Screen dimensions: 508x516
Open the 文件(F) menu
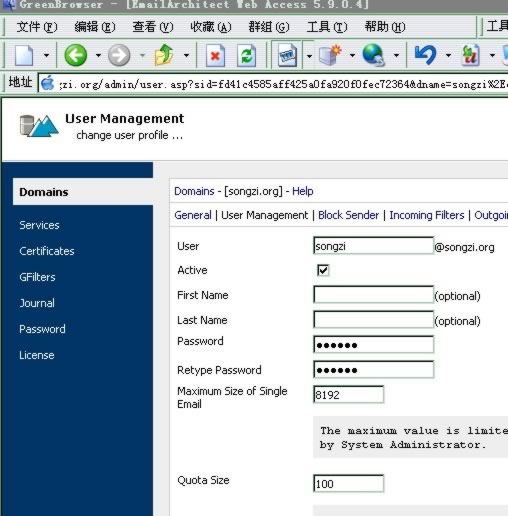(37, 27)
